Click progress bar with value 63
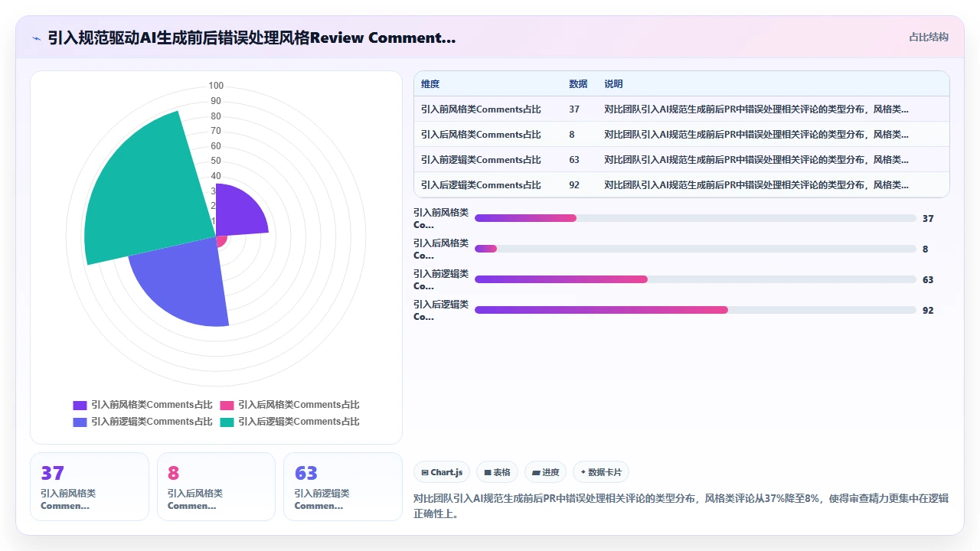This screenshot has height=551, width=980. 695,279
